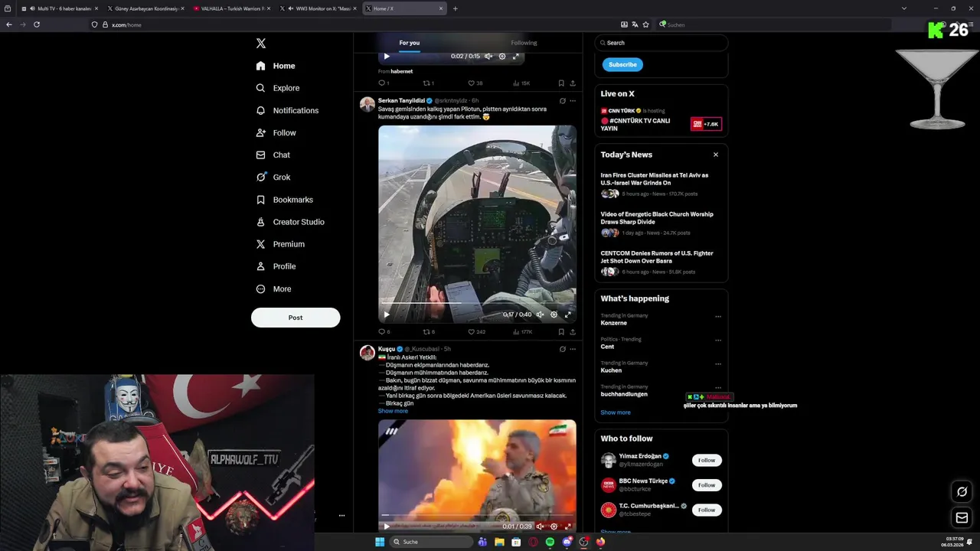This screenshot has width=980, height=551.
Task: Open settings of the cockpit video
Action: [554, 315]
